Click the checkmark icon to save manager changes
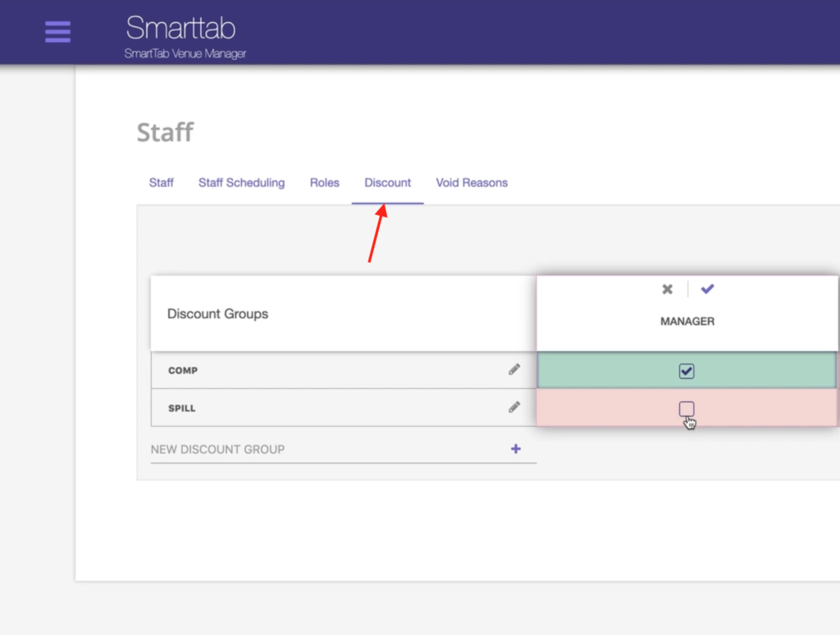840x635 pixels. tap(706, 289)
